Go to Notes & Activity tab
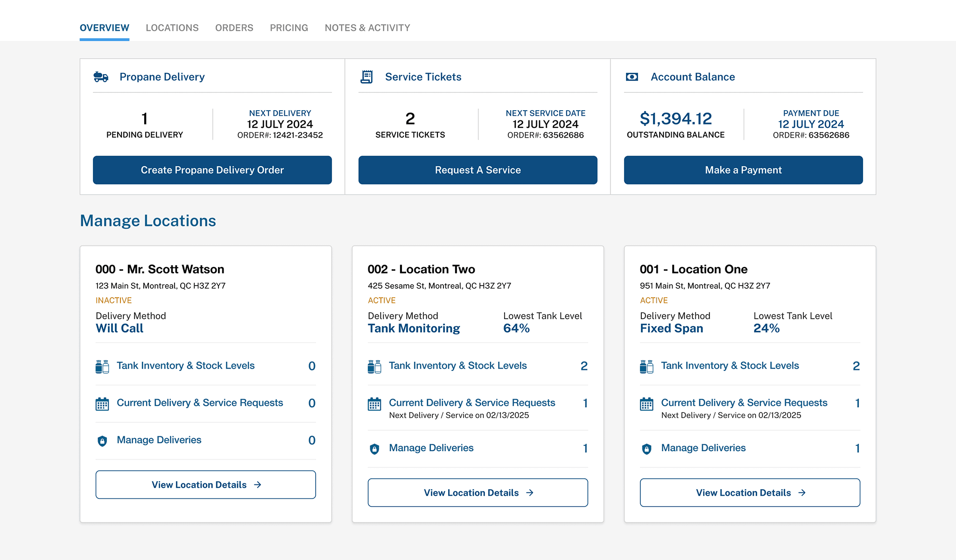The width and height of the screenshot is (956, 560). (367, 28)
